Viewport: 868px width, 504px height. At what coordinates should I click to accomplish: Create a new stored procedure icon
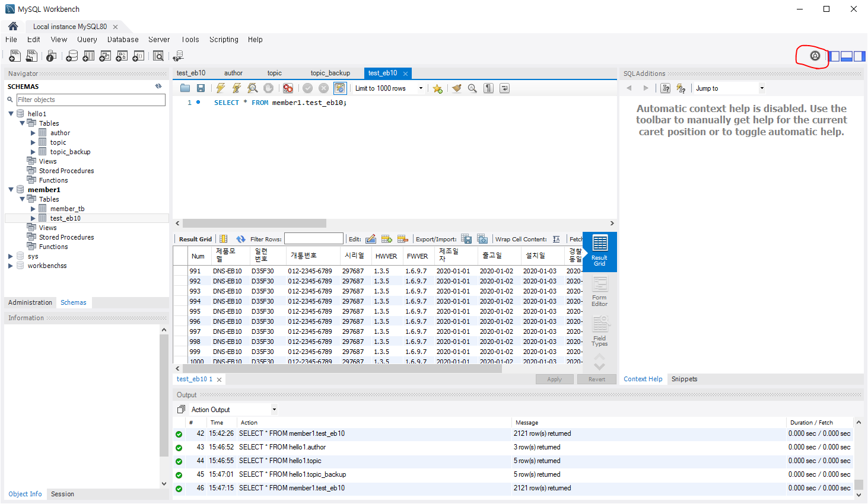point(122,56)
